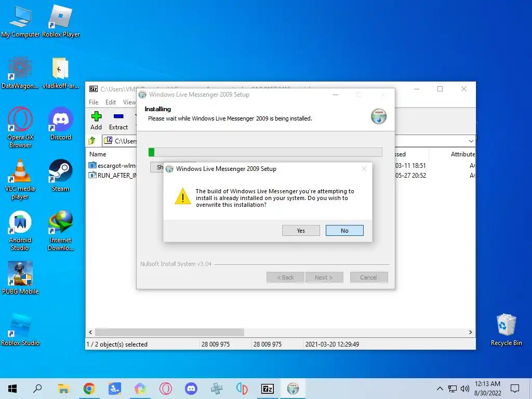Select the RUN_AFTER_IN file row
Viewport: 532px width, 399px height.
pyautogui.click(x=112, y=175)
